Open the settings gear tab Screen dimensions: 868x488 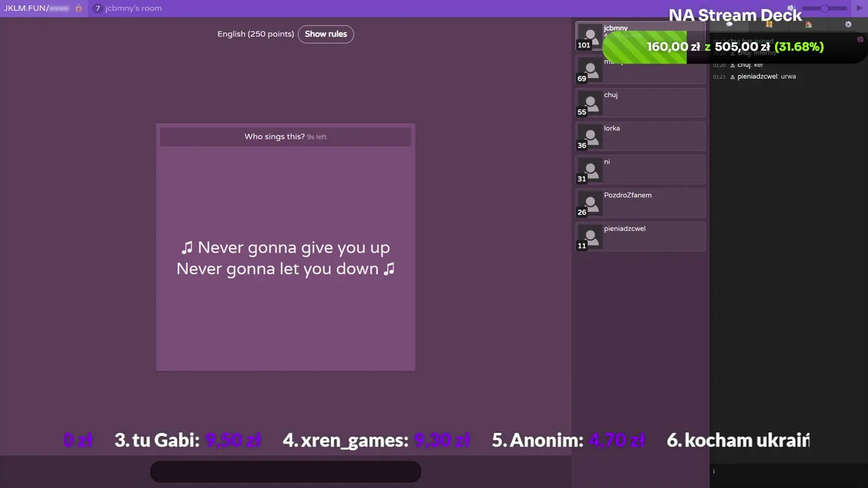[848, 24]
